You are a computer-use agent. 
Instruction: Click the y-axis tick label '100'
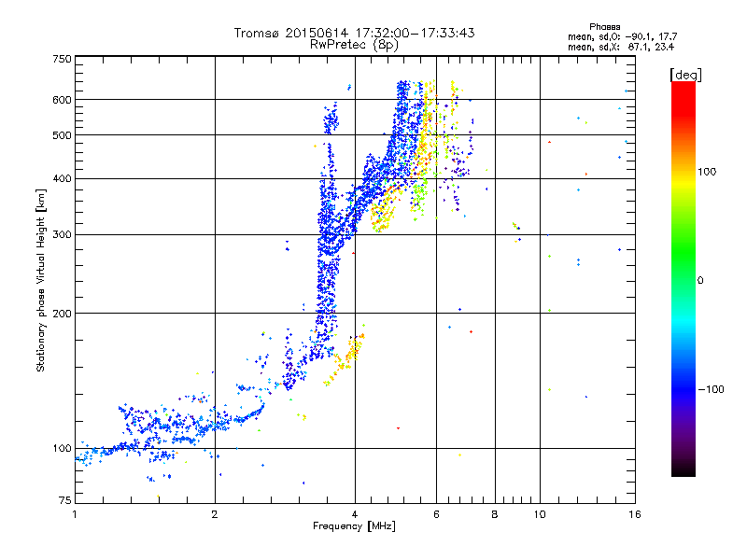(62, 449)
